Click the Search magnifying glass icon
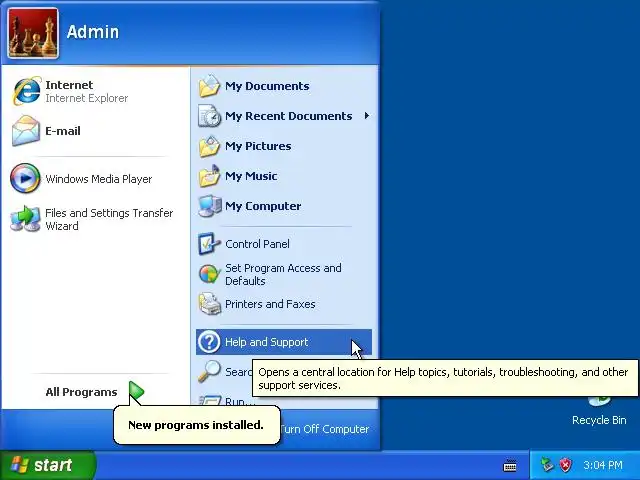 coord(209,372)
